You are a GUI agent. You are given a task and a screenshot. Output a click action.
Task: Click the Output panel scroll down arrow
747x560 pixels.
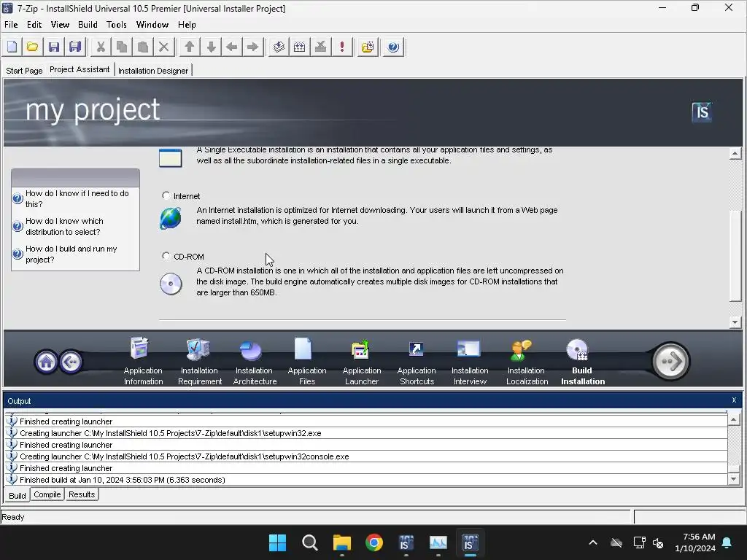(734, 479)
